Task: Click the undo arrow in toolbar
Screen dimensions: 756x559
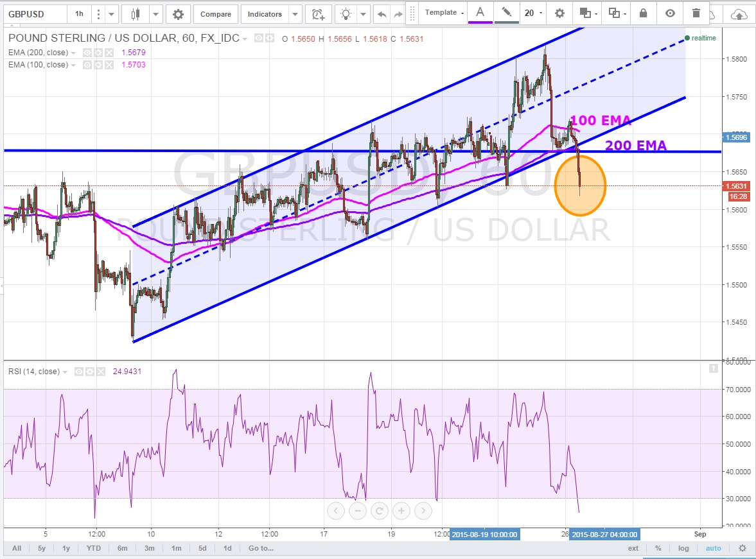Action: 382,13
